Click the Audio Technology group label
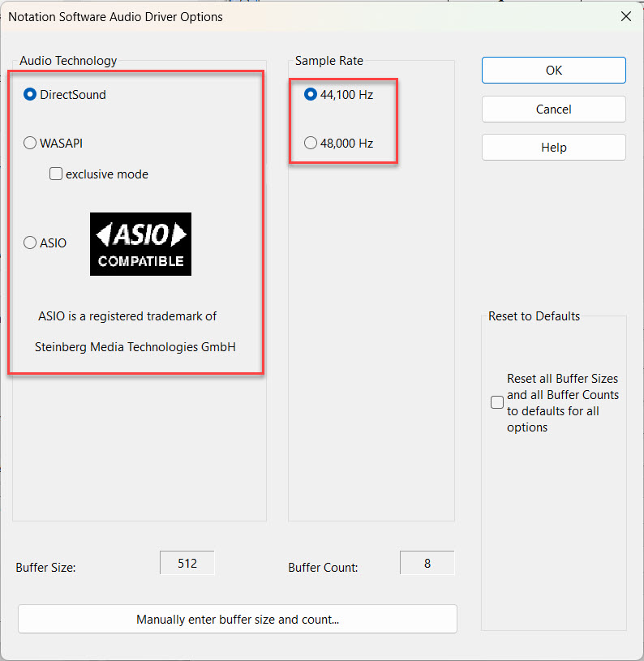The image size is (644, 661). coord(68,61)
